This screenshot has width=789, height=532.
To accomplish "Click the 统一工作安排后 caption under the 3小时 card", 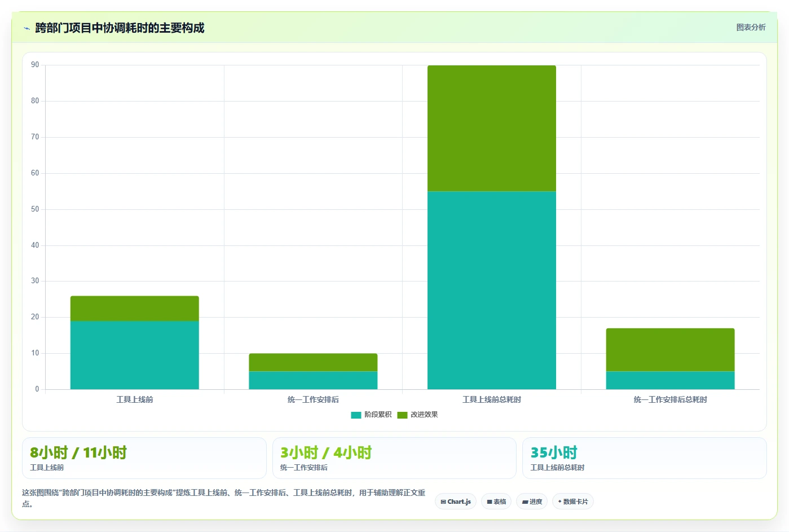I will [x=304, y=468].
